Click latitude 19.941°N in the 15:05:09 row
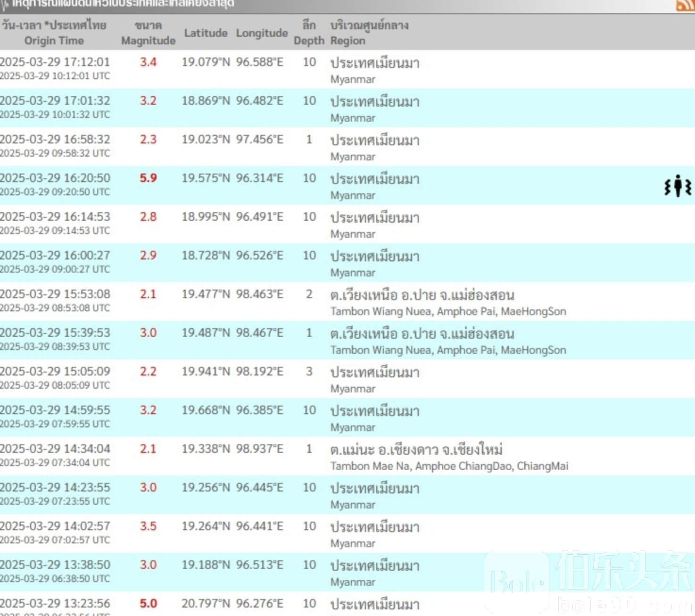This screenshot has height=616, width=695. pos(206,372)
